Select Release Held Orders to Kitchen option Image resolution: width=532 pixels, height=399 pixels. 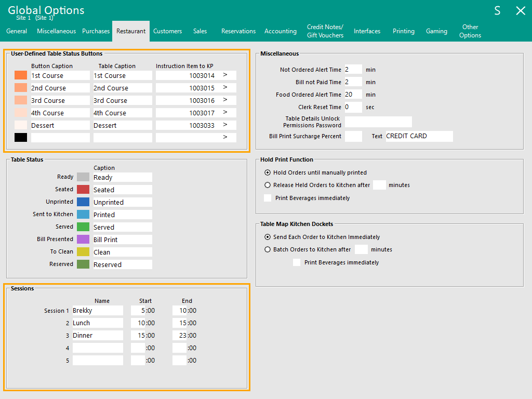click(x=268, y=185)
